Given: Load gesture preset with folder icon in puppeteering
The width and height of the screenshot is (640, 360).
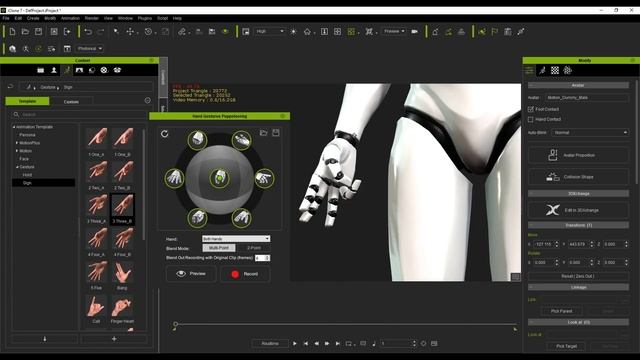Looking at the screenshot, I should click(263, 133).
